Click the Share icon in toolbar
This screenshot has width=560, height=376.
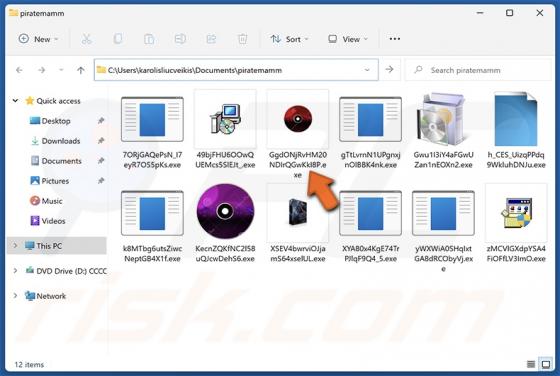pyautogui.click(x=211, y=39)
